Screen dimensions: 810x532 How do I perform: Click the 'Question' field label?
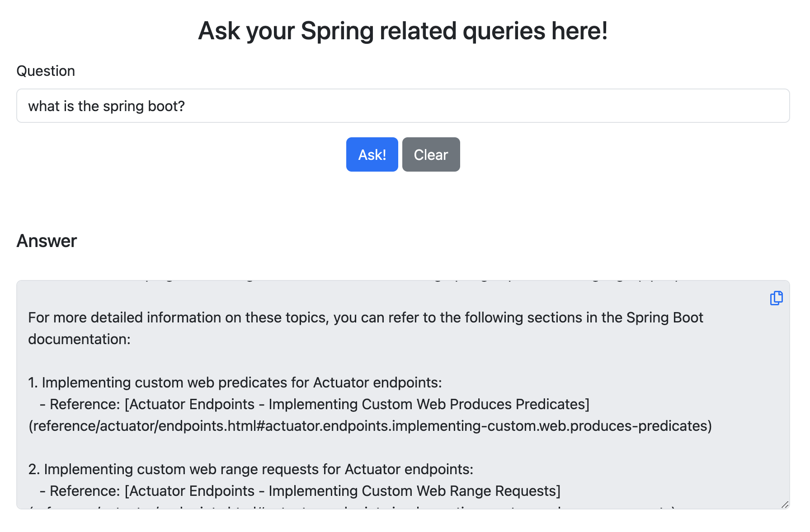coord(46,71)
